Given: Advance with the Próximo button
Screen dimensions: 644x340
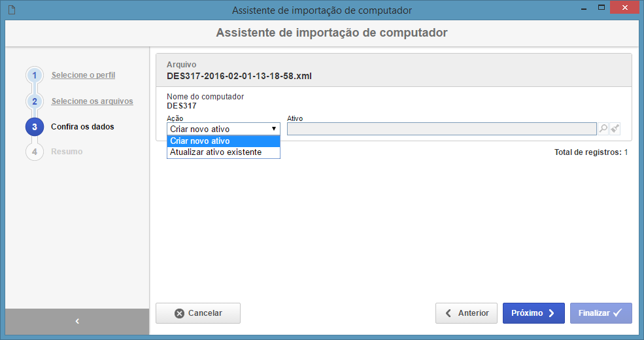Looking at the screenshot, I should [534, 313].
